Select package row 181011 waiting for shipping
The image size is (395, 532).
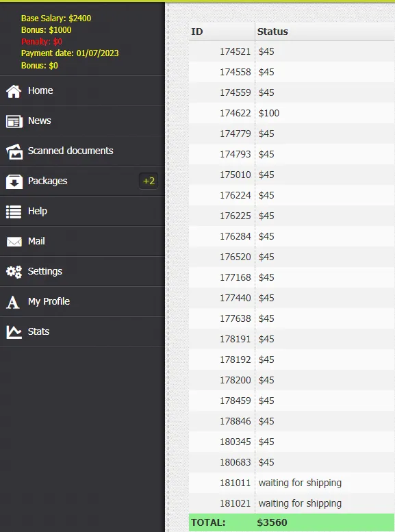tap(292, 483)
